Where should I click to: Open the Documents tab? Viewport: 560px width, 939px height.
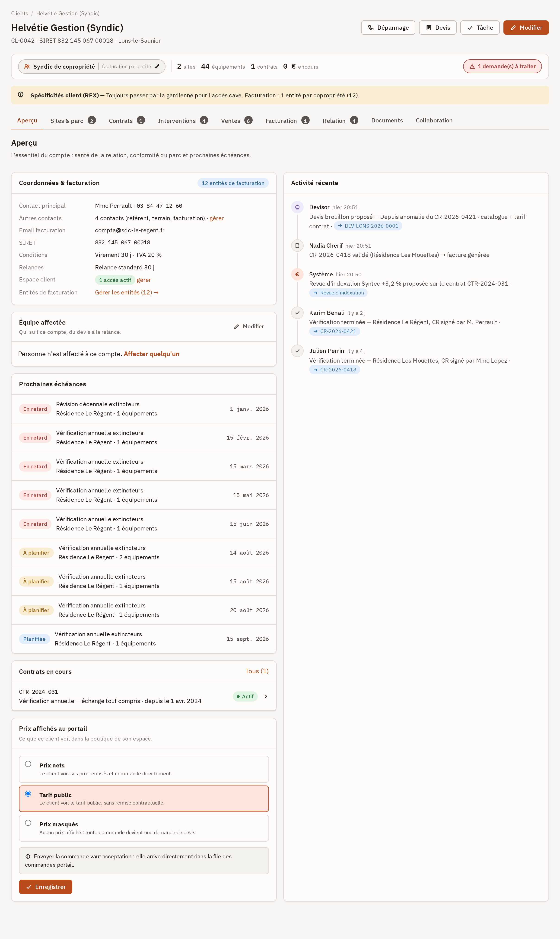tap(387, 120)
